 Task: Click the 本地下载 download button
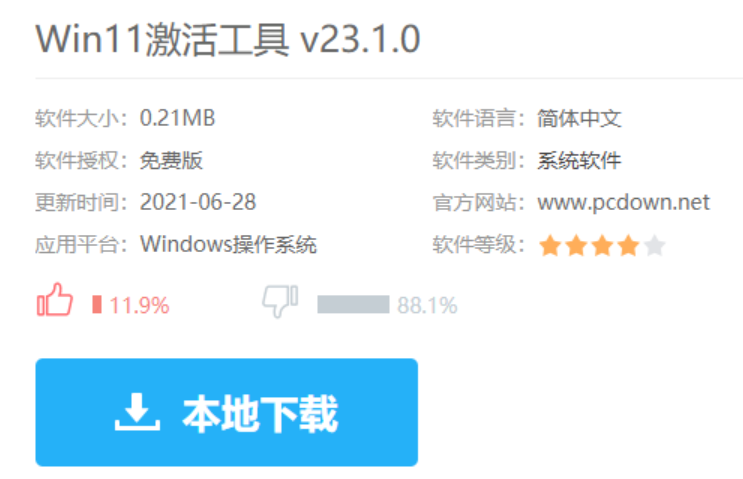pos(227,412)
